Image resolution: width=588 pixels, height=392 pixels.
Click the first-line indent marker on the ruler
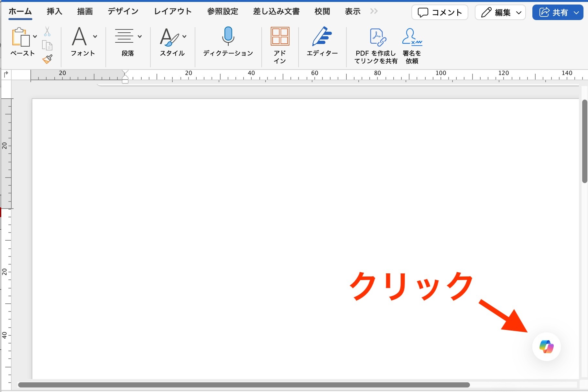pos(125,72)
